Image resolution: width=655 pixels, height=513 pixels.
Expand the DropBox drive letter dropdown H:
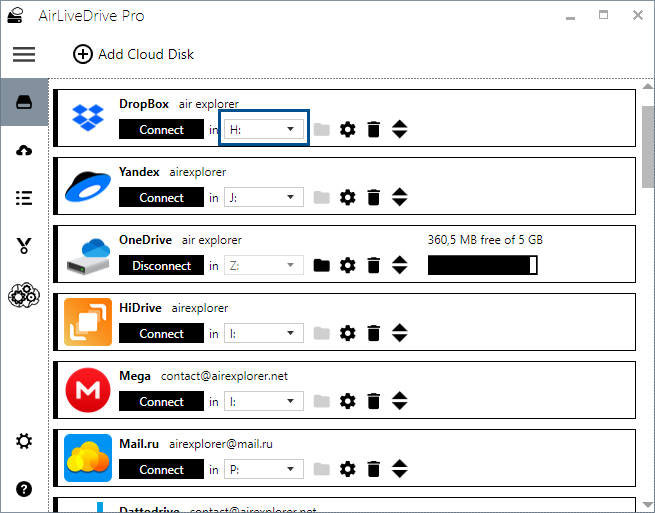pyautogui.click(x=264, y=129)
